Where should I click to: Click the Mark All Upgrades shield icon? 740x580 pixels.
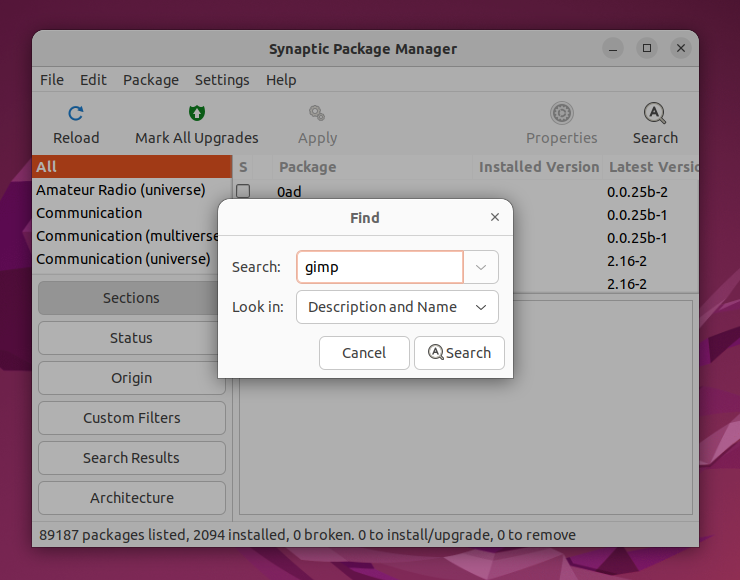[197, 113]
